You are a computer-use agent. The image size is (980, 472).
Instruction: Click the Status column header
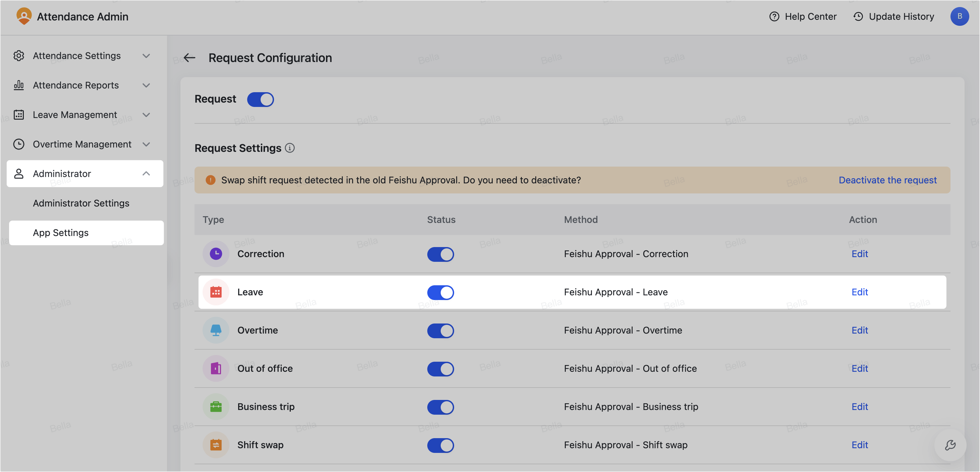(x=441, y=220)
